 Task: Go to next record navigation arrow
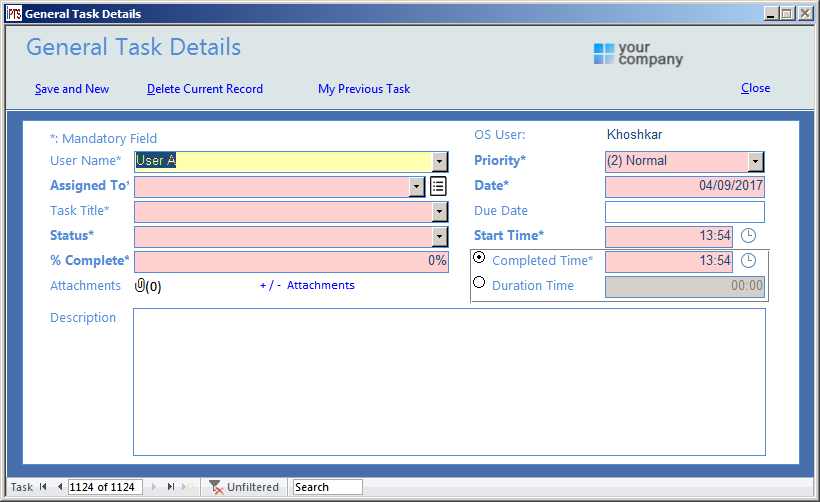point(153,487)
